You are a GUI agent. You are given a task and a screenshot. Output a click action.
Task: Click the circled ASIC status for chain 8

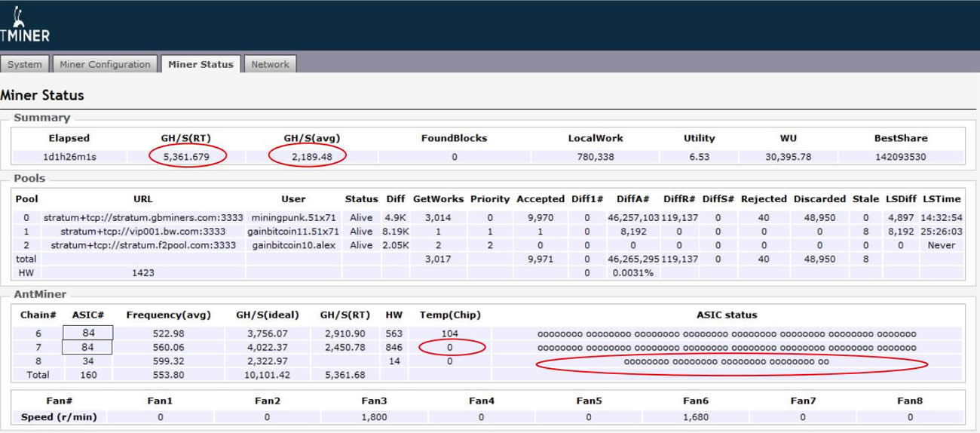(727, 361)
